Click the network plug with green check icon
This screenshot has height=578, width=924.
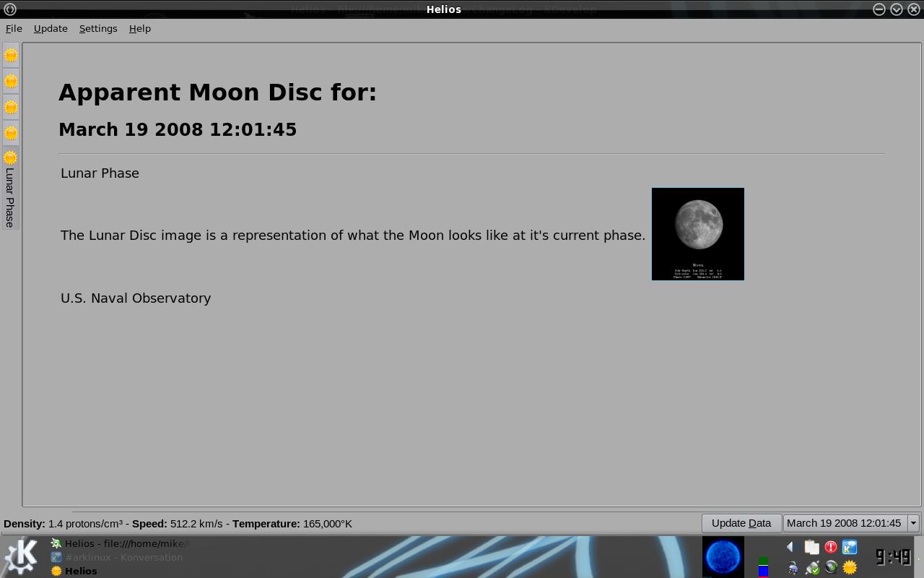click(812, 568)
